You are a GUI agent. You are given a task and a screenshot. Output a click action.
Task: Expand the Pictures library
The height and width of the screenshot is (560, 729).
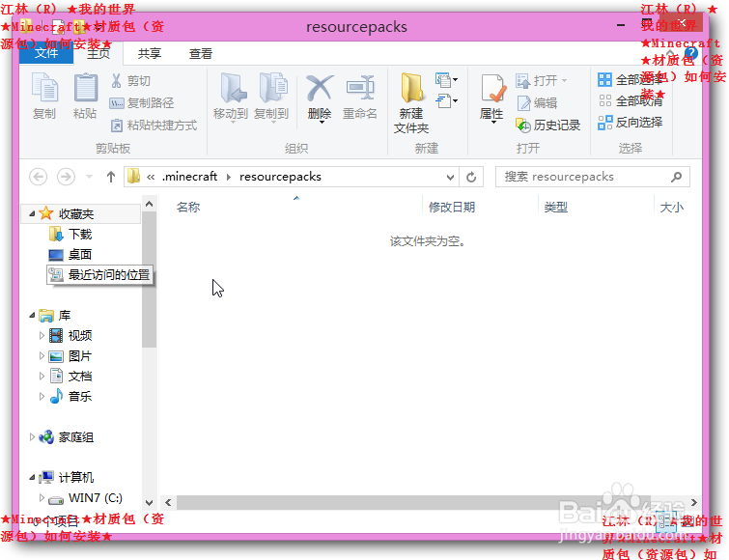pos(42,356)
